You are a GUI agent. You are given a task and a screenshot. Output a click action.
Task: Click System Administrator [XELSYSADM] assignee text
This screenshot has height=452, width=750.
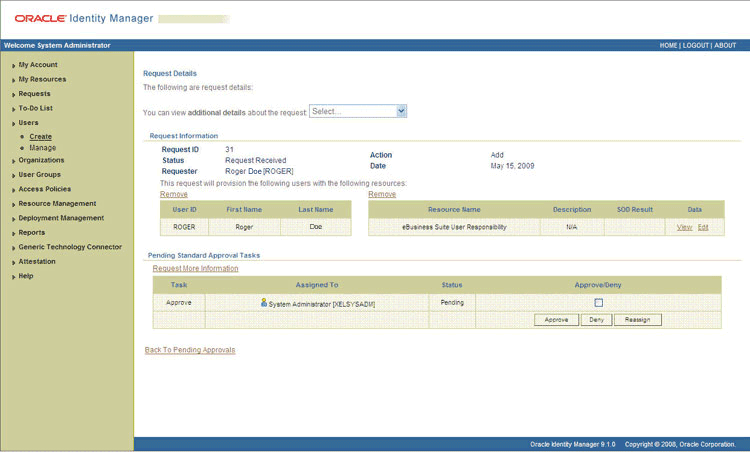point(322,304)
